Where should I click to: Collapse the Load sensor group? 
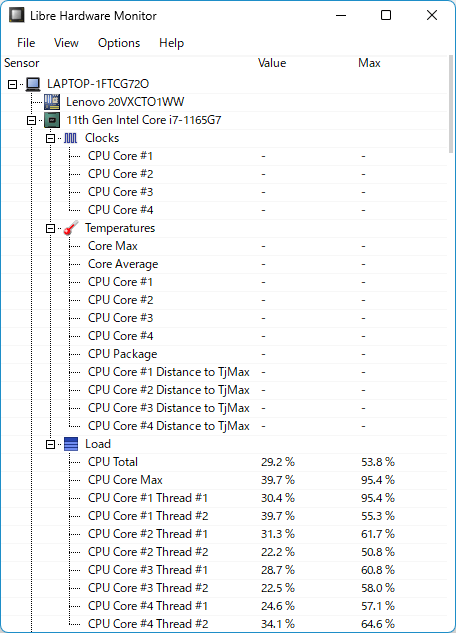pos(50,444)
